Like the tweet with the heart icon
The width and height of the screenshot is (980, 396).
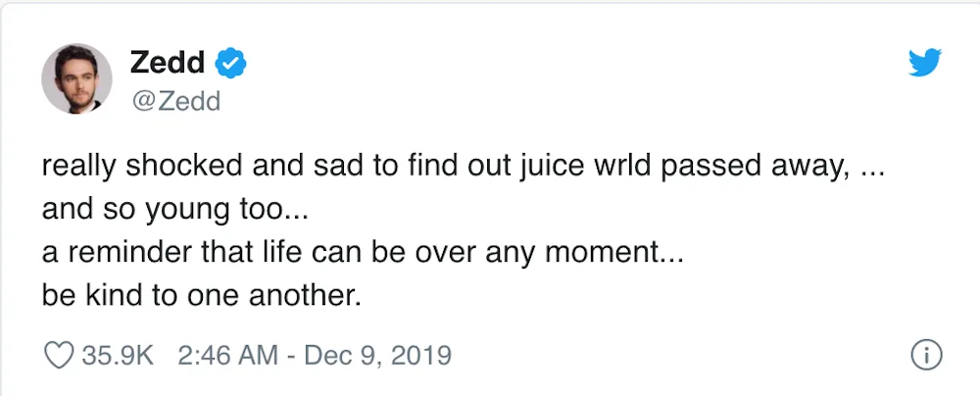tap(60, 355)
